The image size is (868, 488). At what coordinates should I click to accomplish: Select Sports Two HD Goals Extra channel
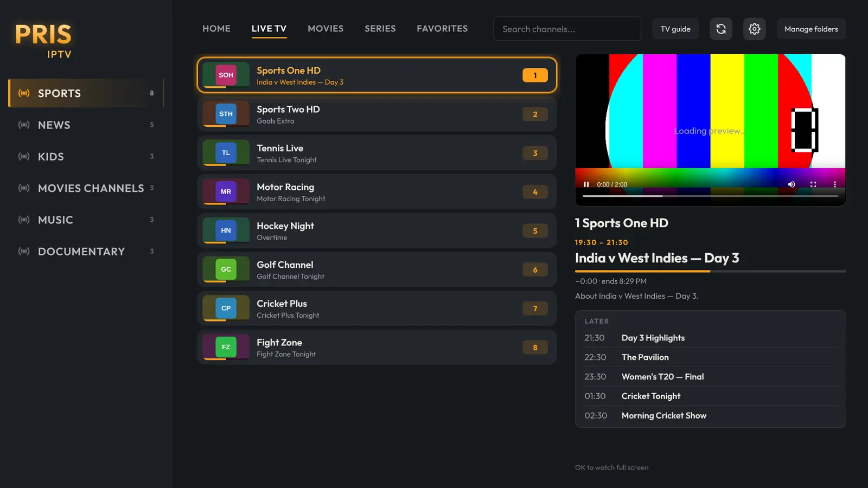click(x=377, y=114)
